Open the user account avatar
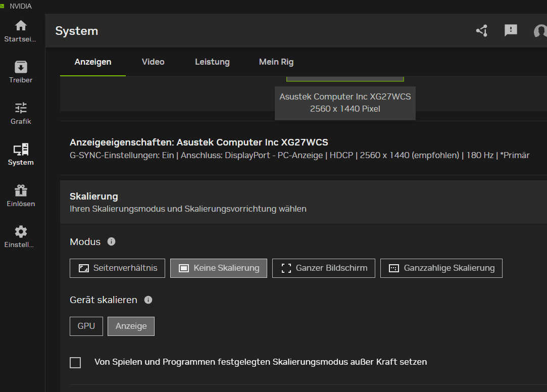Image resolution: width=547 pixels, height=392 pixels. [540, 31]
